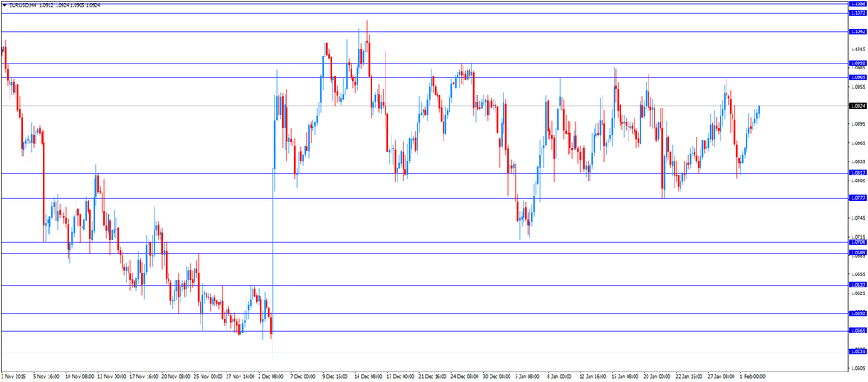The image size is (868, 382).
Task: Select the 1.1086 horizontal line price label
Action: 857,3
